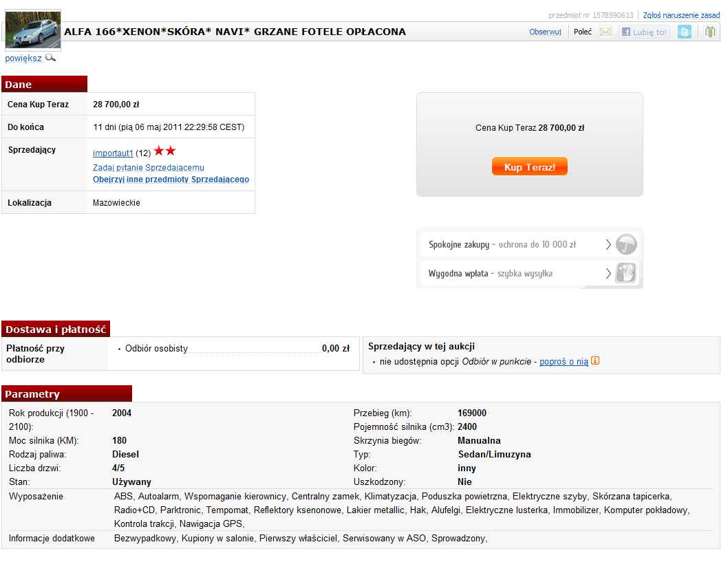Click location value 'Mazowieckie'
Image resolution: width=728 pixels, height=562 pixels.
point(116,203)
